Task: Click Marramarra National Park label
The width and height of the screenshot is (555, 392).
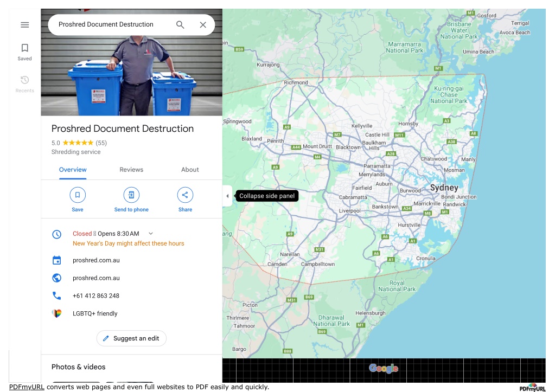Action: [x=405, y=47]
